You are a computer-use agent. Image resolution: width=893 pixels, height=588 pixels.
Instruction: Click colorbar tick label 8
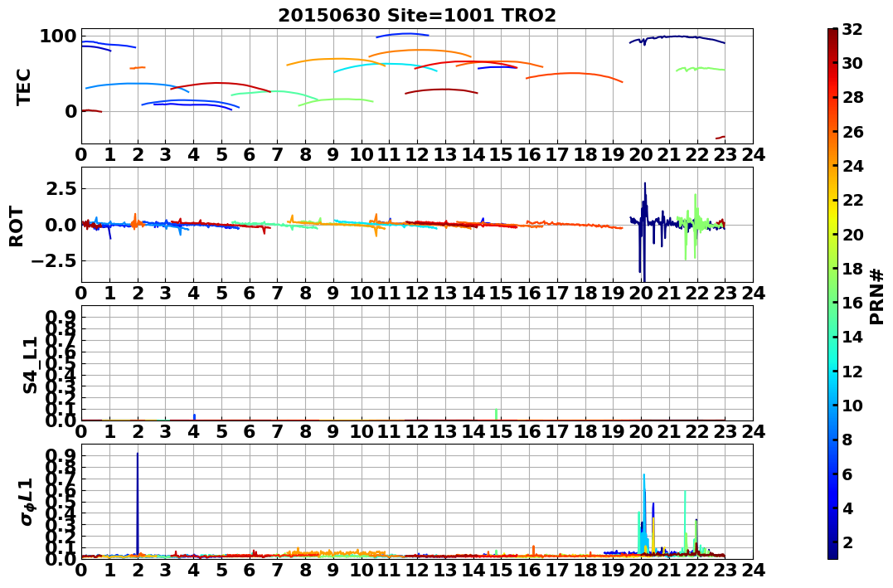(847, 440)
